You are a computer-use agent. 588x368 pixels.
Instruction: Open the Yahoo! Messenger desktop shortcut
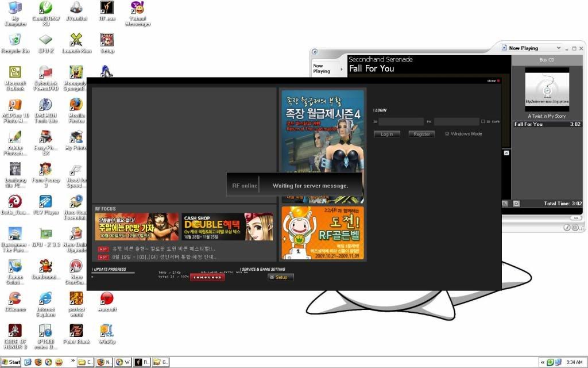click(138, 14)
